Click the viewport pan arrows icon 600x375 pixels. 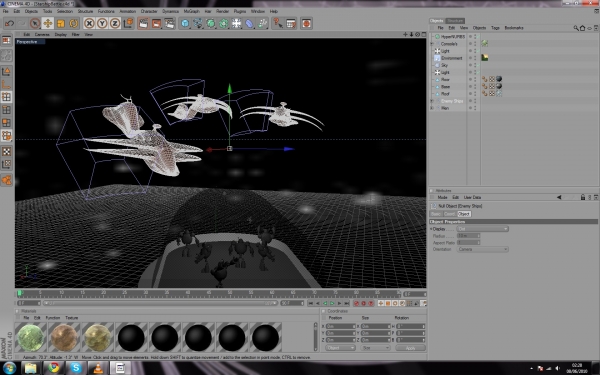[x=405, y=34]
